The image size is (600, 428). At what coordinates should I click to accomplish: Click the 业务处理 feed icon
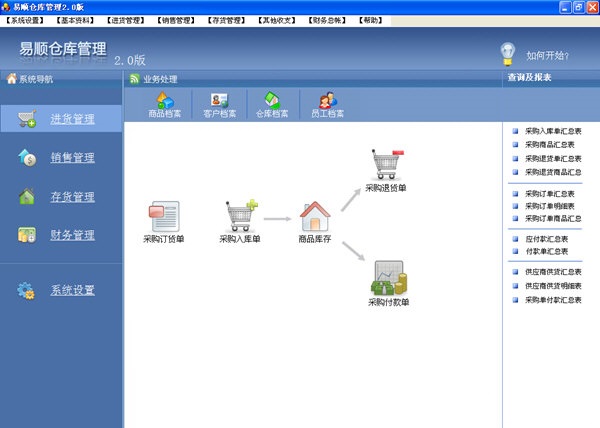click(x=134, y=79)
